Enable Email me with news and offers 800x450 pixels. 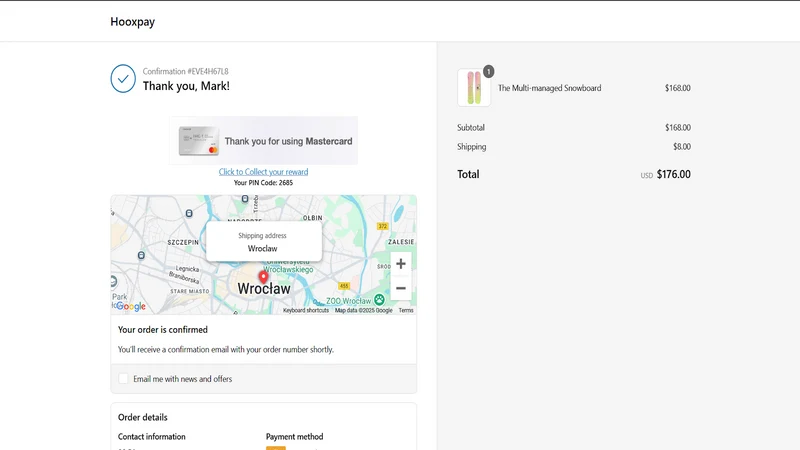pos(123,379)
